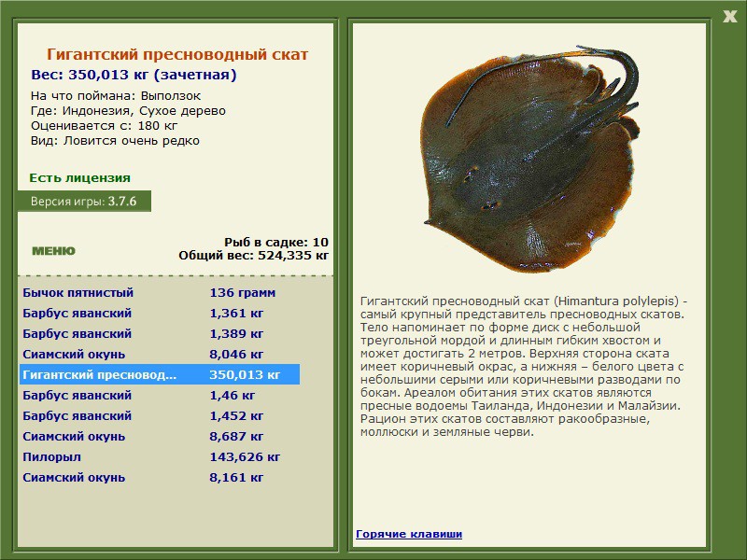Open the Горячие клавиши link

point(409,534)
